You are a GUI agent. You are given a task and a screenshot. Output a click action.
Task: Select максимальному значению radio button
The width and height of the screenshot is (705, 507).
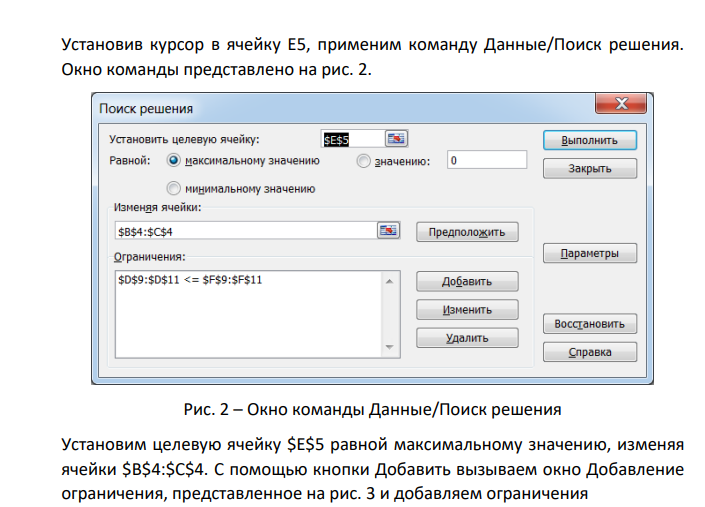click(x=174, y=160)
